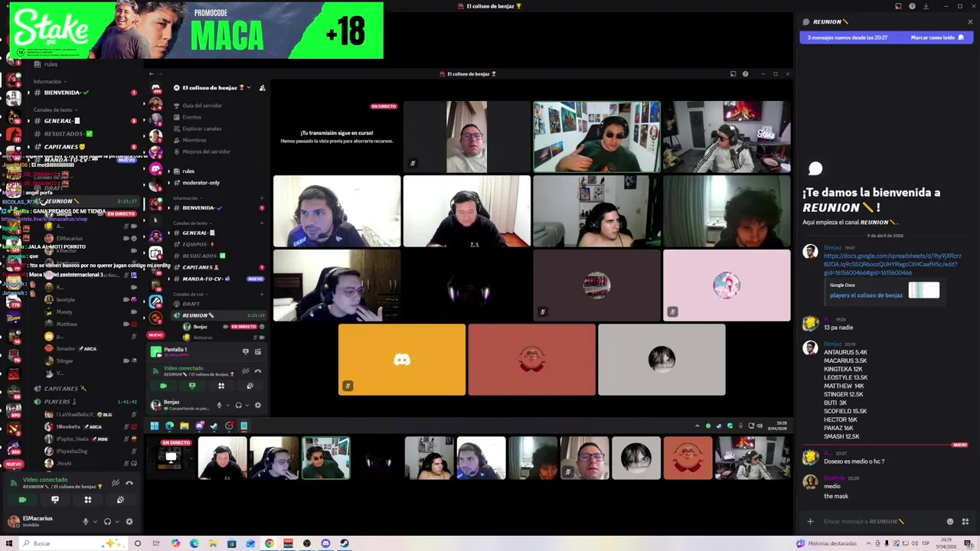Expand microphone options arrow for ElMacarius
Viewport: 980px width, 551px height.
coord(95,522)
